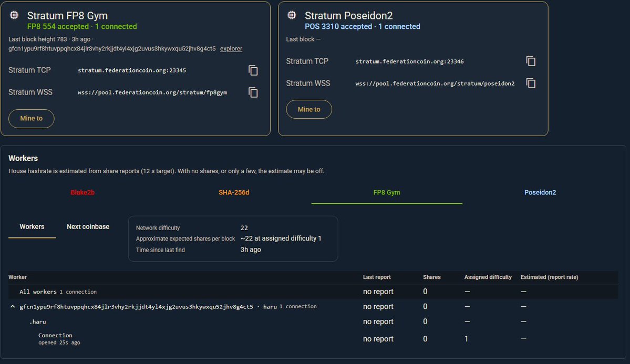630x364 pixels.
Task: Click the Network difficulty value 22
Action: click(x=244, y=228)
